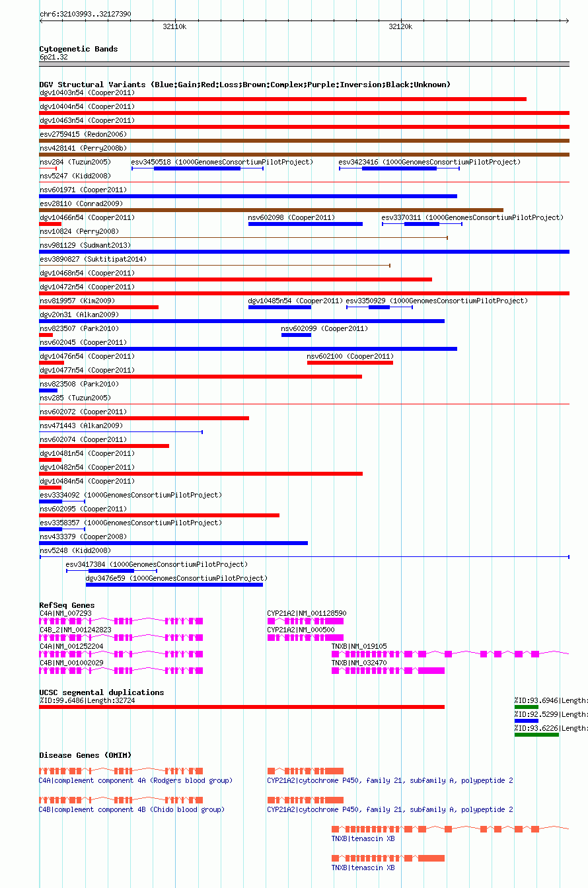Select the nsv433379 (Cooper2008) label

(83, 536)
